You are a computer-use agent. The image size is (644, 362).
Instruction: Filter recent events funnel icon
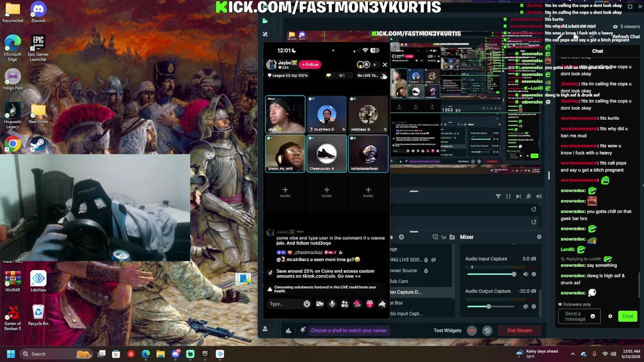coord(498,196)
